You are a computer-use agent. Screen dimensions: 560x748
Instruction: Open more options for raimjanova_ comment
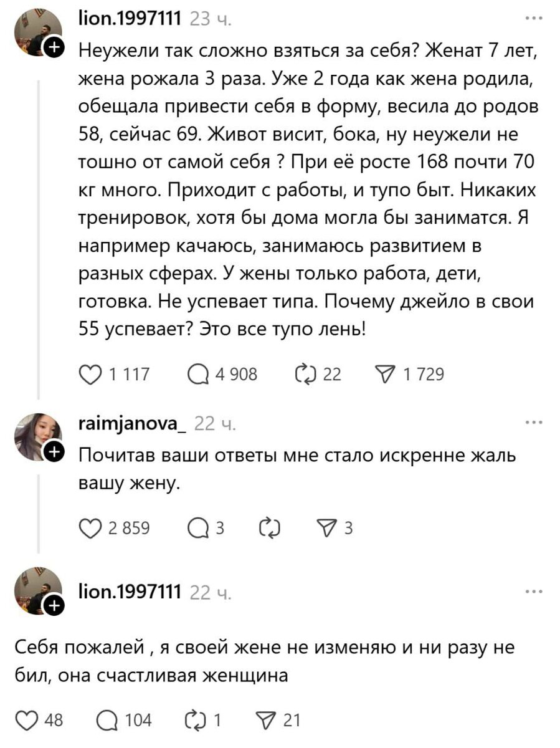coord(533,423)
